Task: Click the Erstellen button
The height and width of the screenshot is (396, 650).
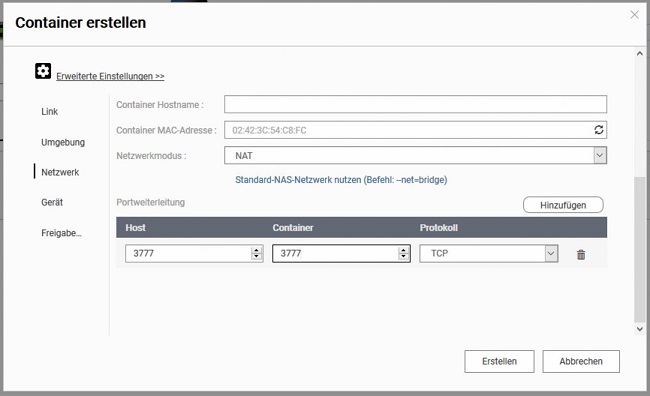Action: (499, 361)
